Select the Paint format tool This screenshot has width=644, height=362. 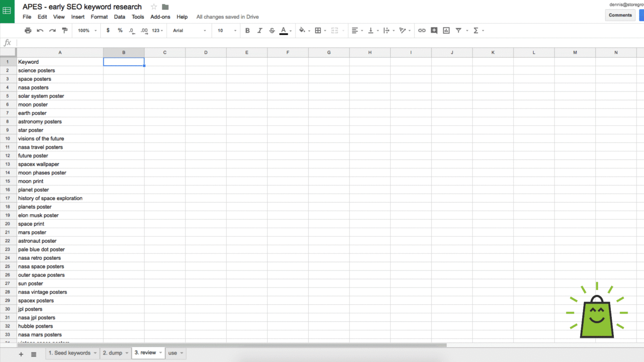tap(65, 30)
